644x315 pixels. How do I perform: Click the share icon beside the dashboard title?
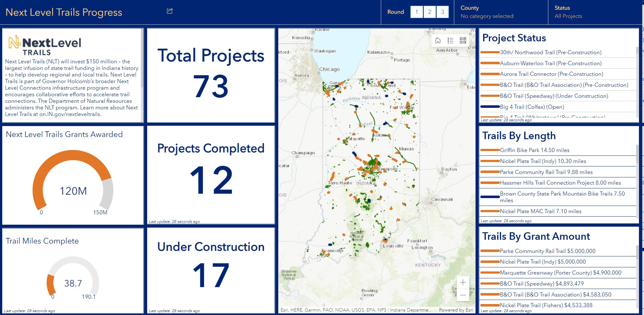(x=170, y=11)
